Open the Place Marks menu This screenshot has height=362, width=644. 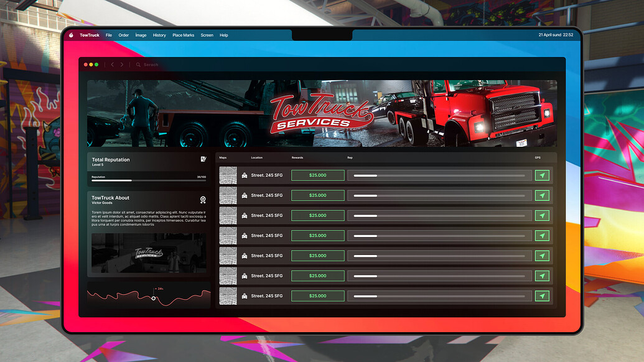pyautogui.click(x=184, y=35)
